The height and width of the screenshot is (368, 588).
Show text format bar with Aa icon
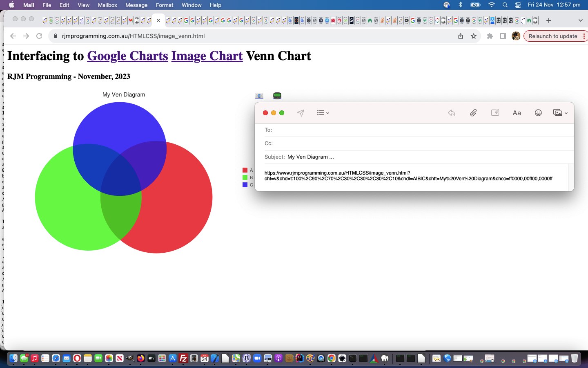click(x=517, y=113)
